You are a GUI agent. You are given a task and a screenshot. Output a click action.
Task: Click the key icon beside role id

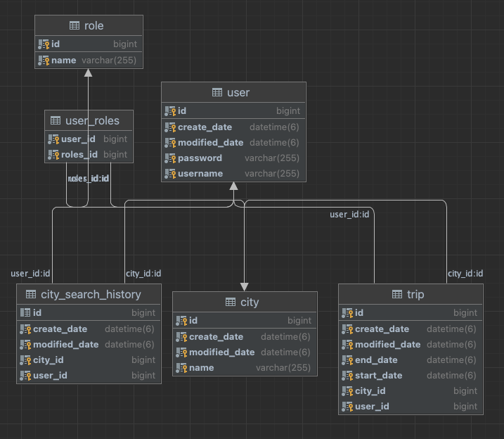pyautogui.click(x=44, y=44)
